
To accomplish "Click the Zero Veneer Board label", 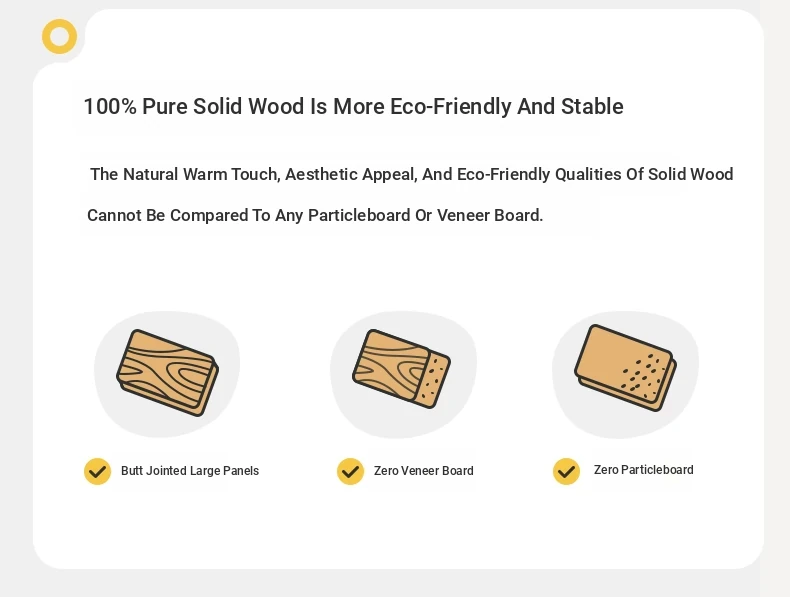I will click(x=424, y=471).
